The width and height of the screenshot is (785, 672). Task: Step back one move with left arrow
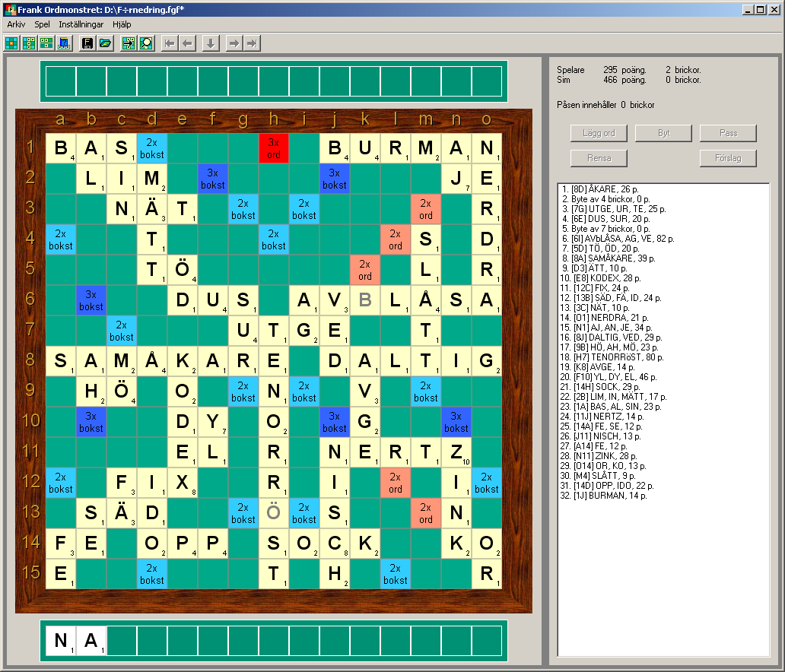187,43
